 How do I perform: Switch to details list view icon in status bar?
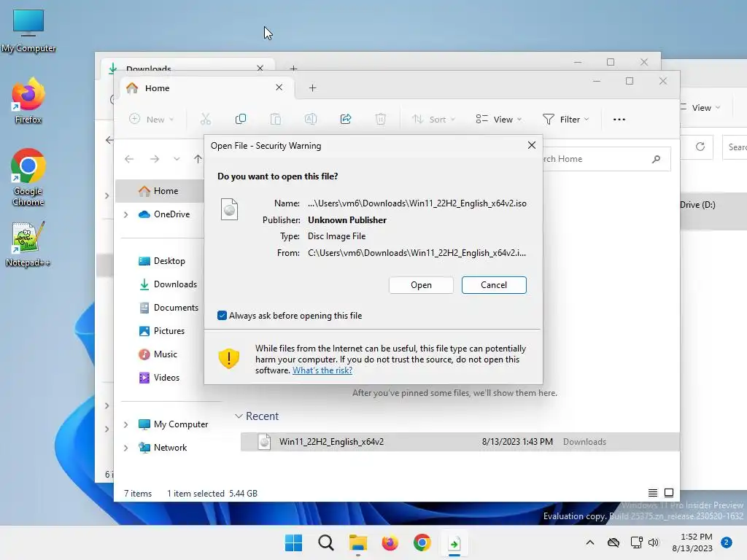pyautogui.click(x=653, y=493)
